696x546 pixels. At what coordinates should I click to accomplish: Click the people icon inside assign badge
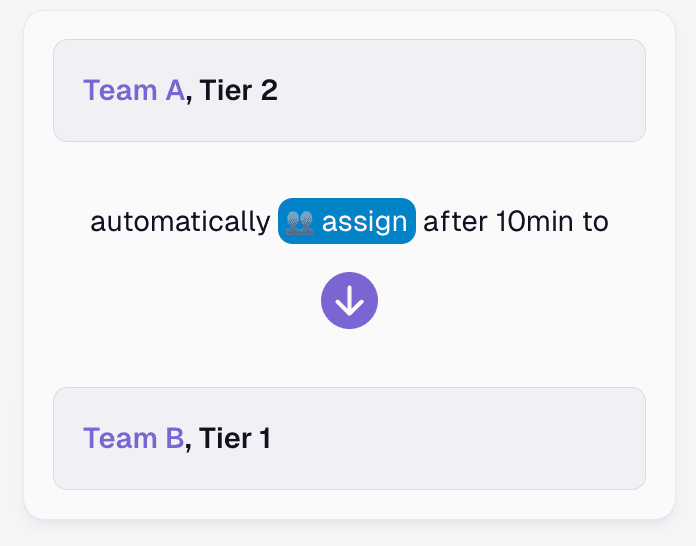(299, 222)
